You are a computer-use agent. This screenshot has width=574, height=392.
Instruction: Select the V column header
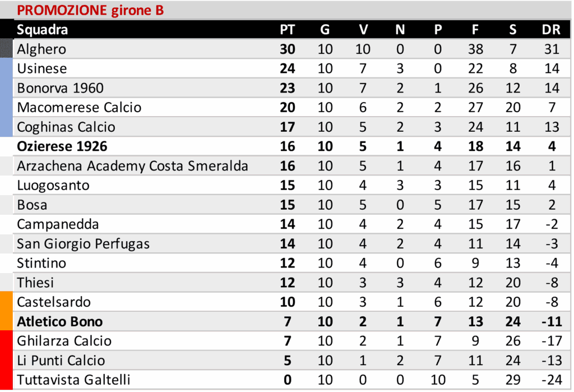click(x=363, y=30)
